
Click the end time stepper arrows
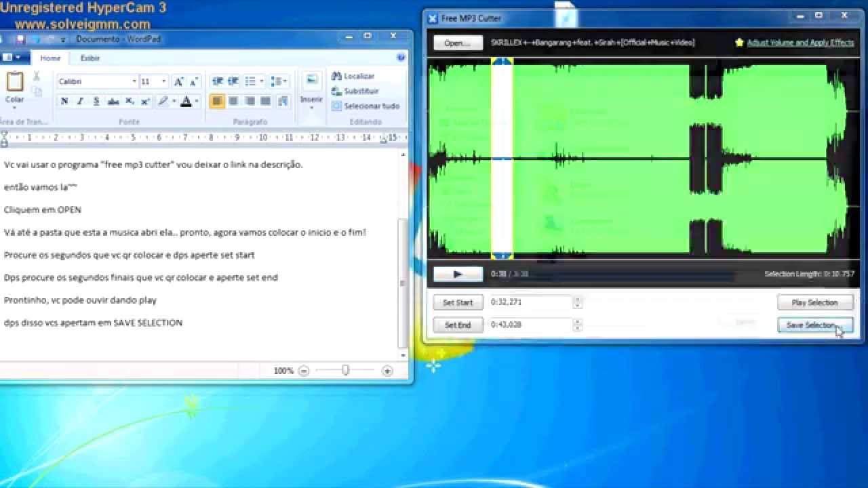578,325
